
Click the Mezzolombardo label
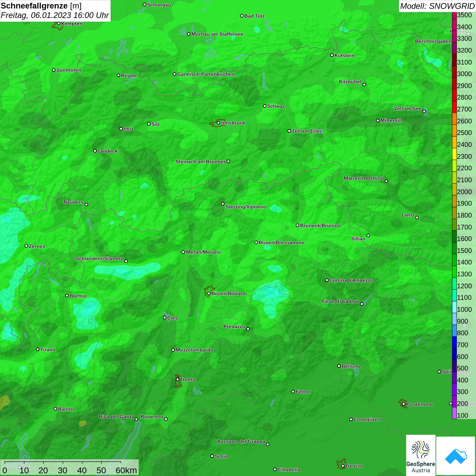coord(194,350)
